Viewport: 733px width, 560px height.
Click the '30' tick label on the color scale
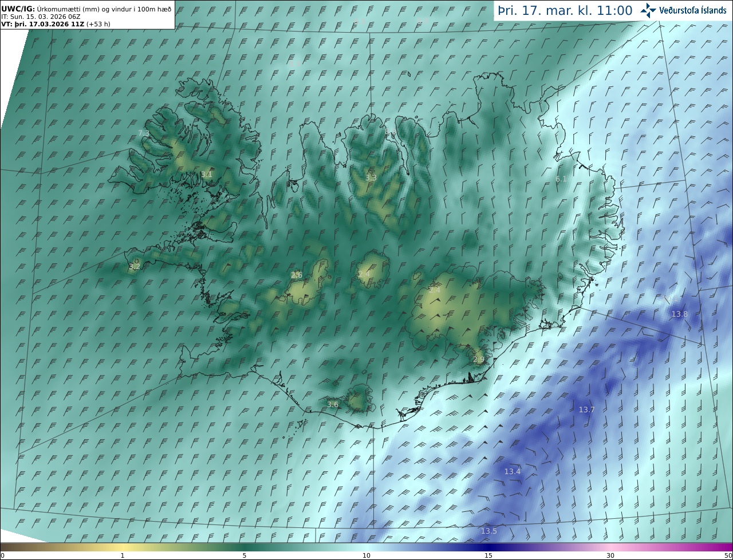[610, 555]
